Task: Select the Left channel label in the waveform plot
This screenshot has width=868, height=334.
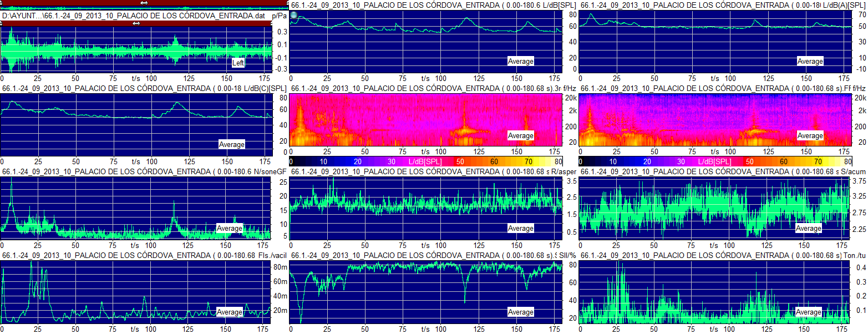Action: 238,63
